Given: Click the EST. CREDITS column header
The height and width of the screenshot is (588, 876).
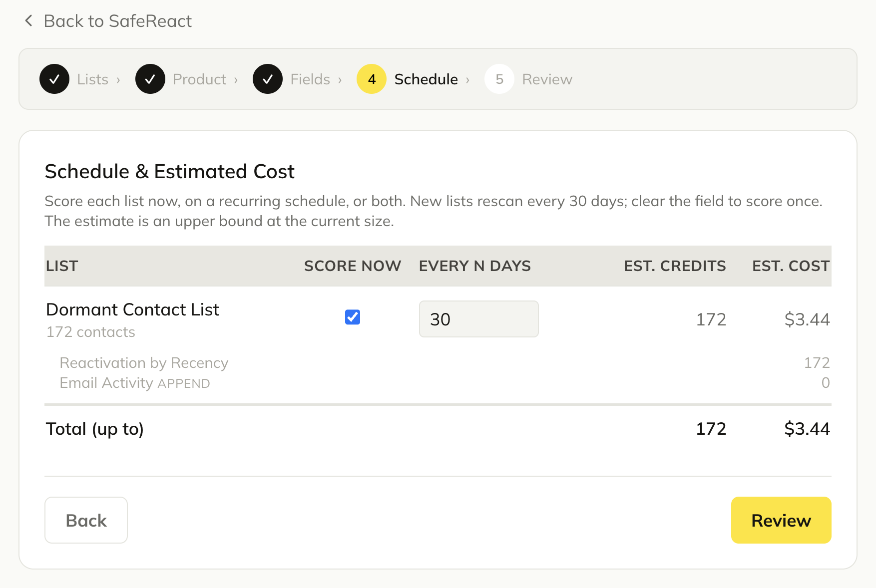Looking at the screenshot, I should 675,266.
